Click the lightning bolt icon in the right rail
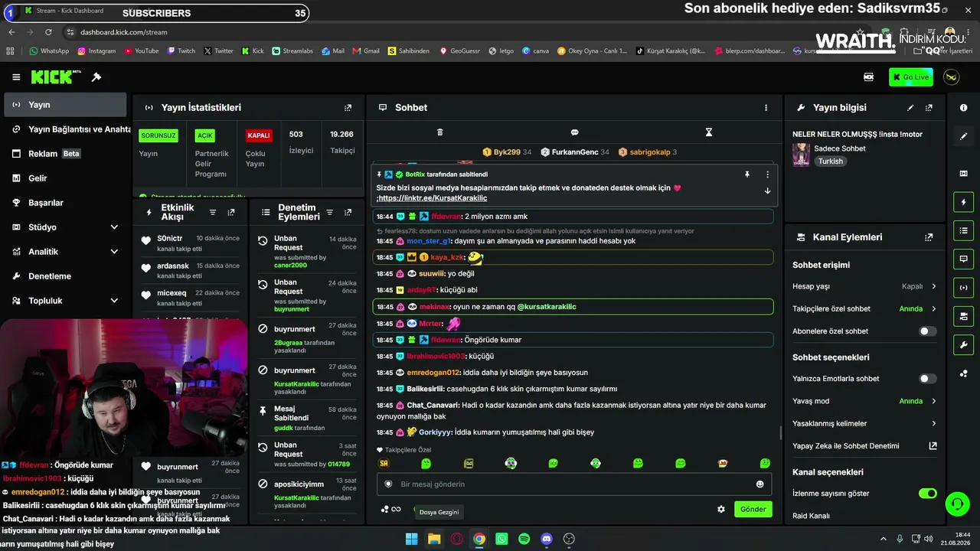The width and height of the screenshot is (980, 551). pos(963,202)
